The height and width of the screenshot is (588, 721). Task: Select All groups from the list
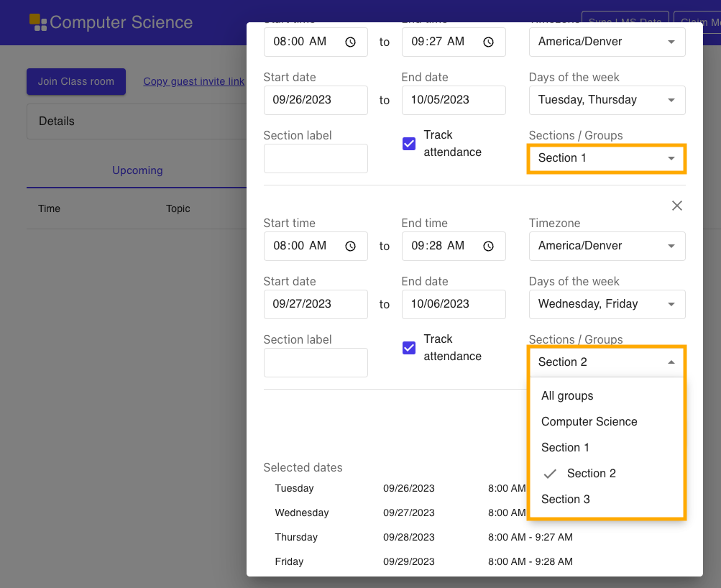pyautogui.click(x=567, y=396)
